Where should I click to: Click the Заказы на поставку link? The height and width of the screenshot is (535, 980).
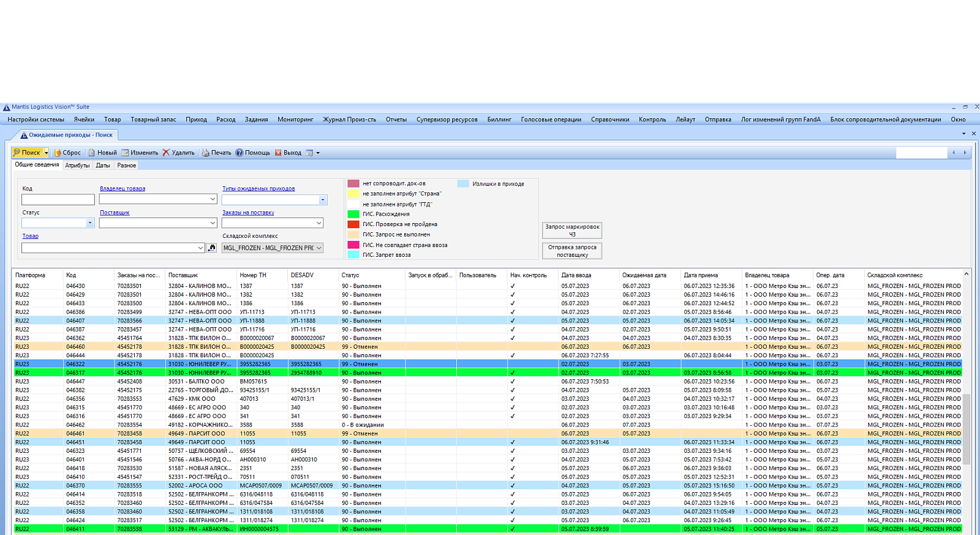[248, 213]
